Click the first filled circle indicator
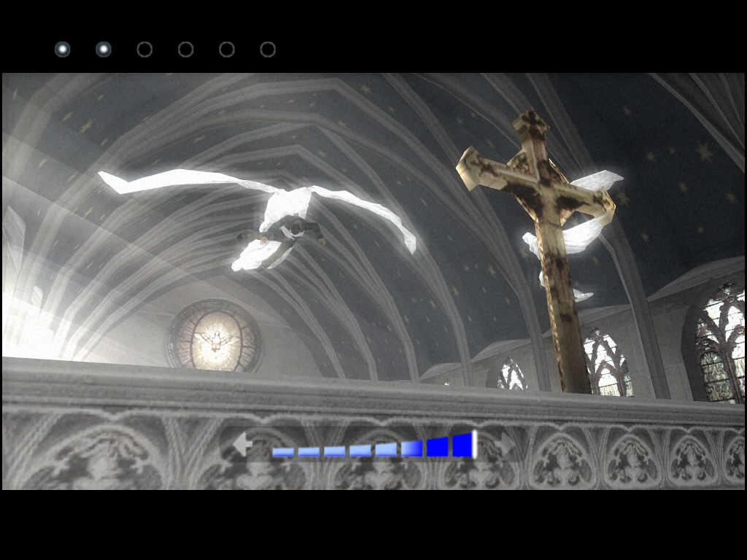The image size is (747, 560). point(63,50)
